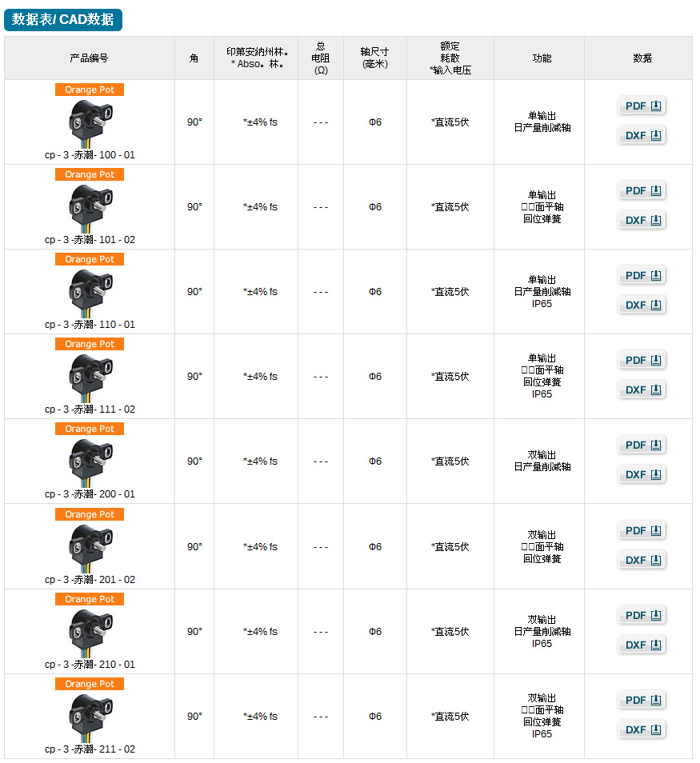The width and height of the screenshot is (700, 763).
Task: Download DXF for cp-3 210-01
Action: (x=642, y=645)
